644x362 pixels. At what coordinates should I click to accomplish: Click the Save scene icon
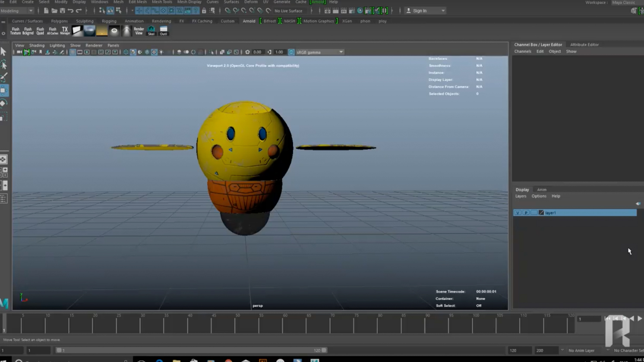62,11
